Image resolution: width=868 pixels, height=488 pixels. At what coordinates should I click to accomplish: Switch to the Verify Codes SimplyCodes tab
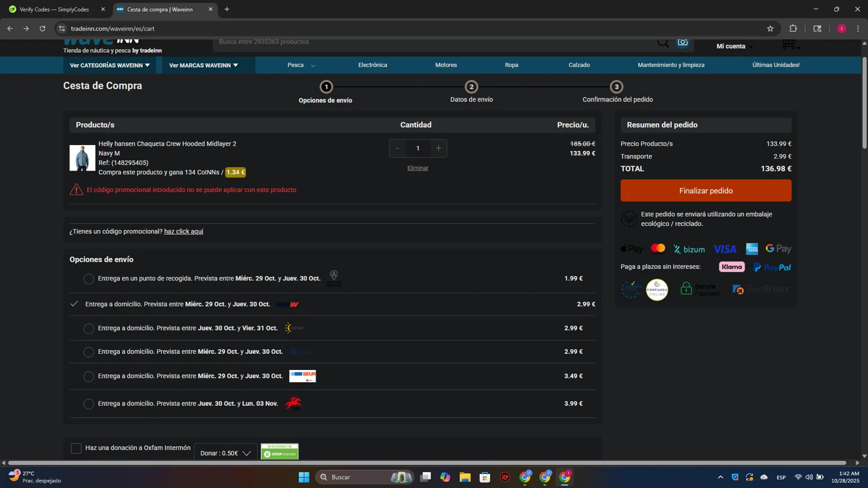click(54, 9)
